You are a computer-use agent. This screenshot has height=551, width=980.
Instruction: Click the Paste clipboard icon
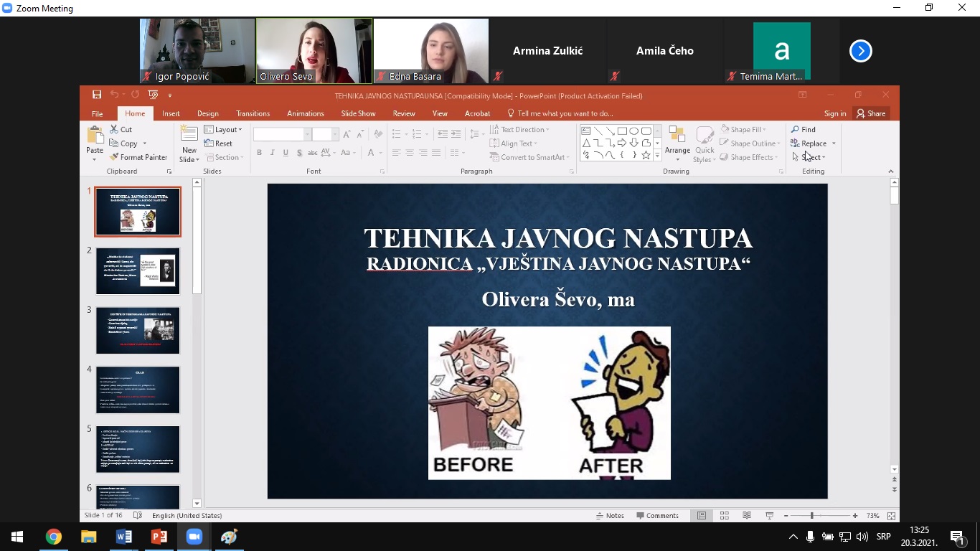coord(95,138)
